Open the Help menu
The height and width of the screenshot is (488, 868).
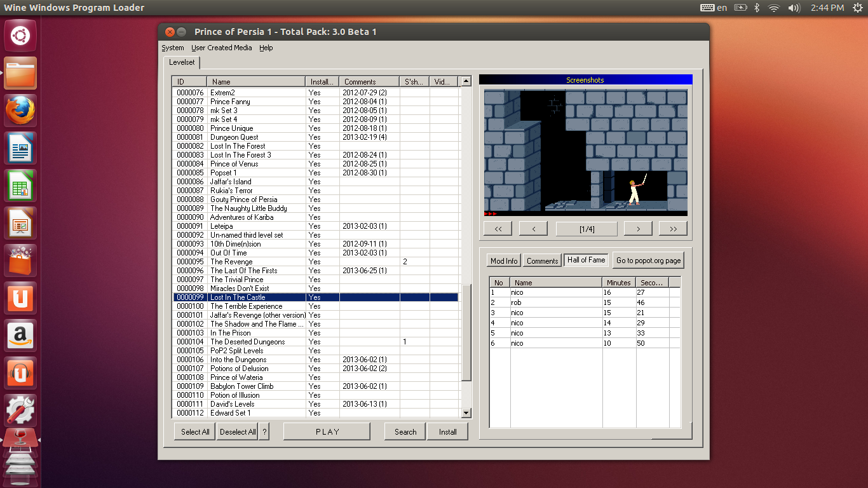(x=266, y=48)
